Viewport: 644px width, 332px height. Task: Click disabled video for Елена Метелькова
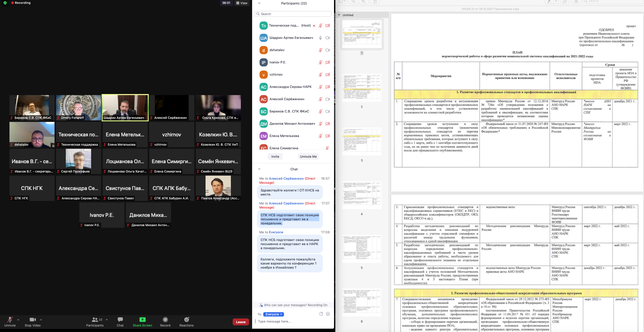tap(328, 136)
